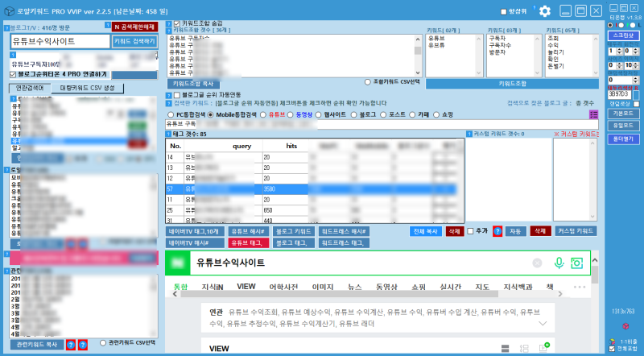The height and width of the screenshot is (356, 644).
Task: Open Naver 지식iN tab
Action: coord(212,287)
